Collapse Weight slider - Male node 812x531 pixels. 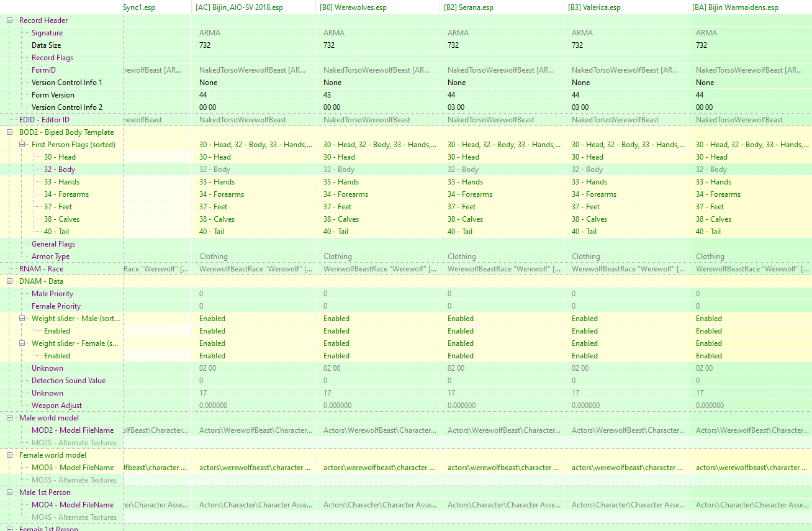click(22, 319)
